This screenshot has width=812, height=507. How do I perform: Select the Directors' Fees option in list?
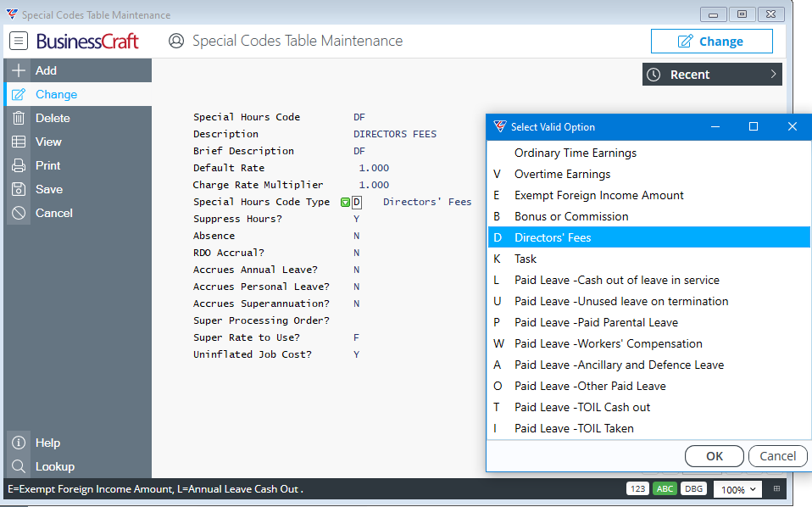tap(649, 237)
